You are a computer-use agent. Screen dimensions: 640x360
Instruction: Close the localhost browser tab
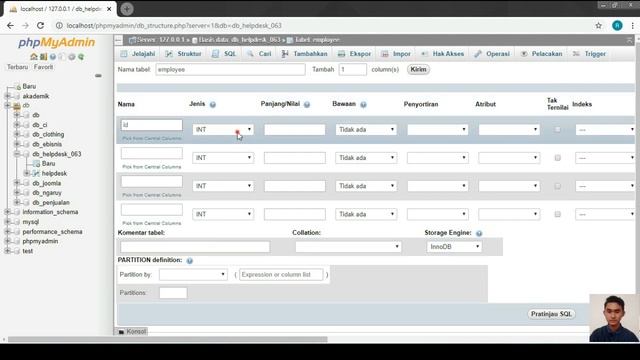point(109,9)
